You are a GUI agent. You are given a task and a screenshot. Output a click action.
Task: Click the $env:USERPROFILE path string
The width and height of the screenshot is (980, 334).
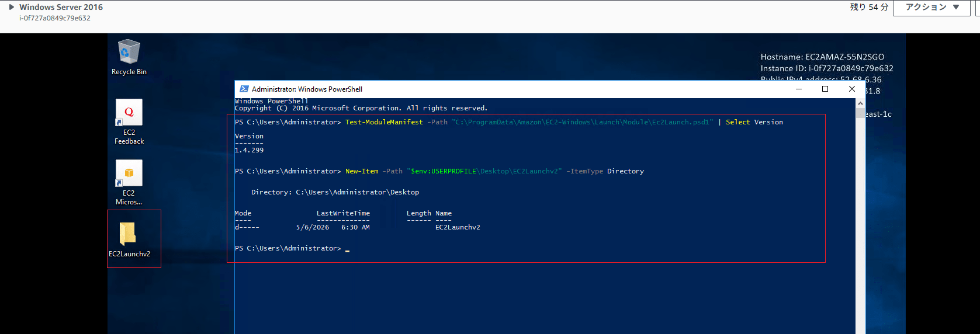click(x=484, y=171)
